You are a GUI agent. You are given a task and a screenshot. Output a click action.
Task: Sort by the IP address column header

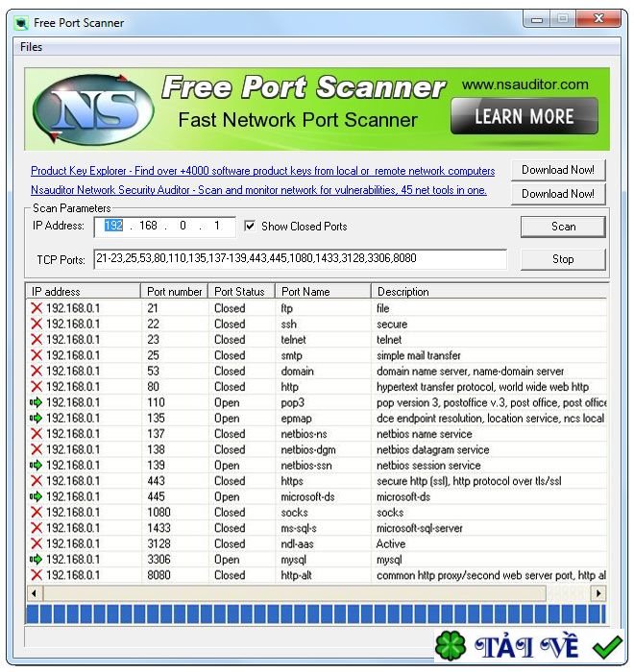point(84,292)
